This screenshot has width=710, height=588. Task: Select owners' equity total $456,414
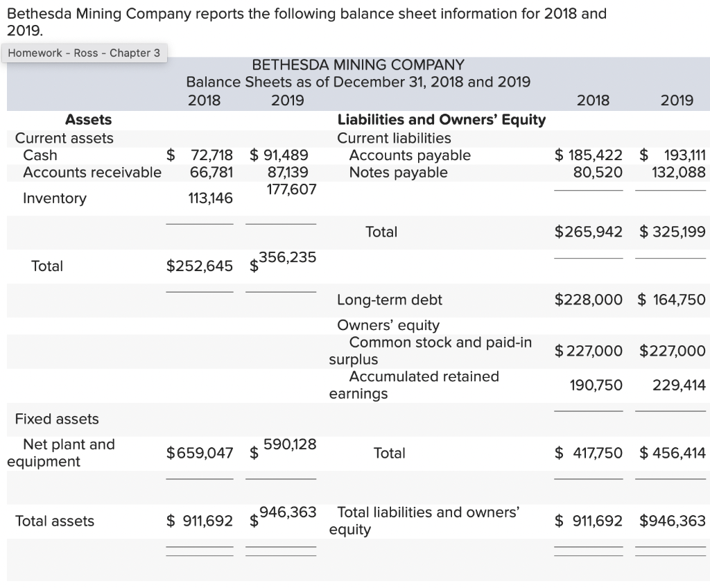point(673,453)
